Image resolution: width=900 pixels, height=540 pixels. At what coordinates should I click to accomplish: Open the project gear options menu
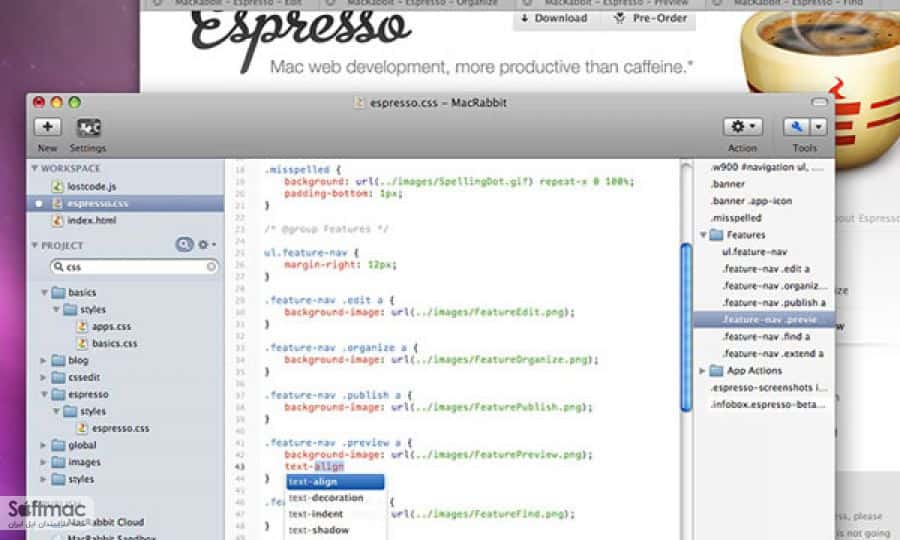pos(206,244)
